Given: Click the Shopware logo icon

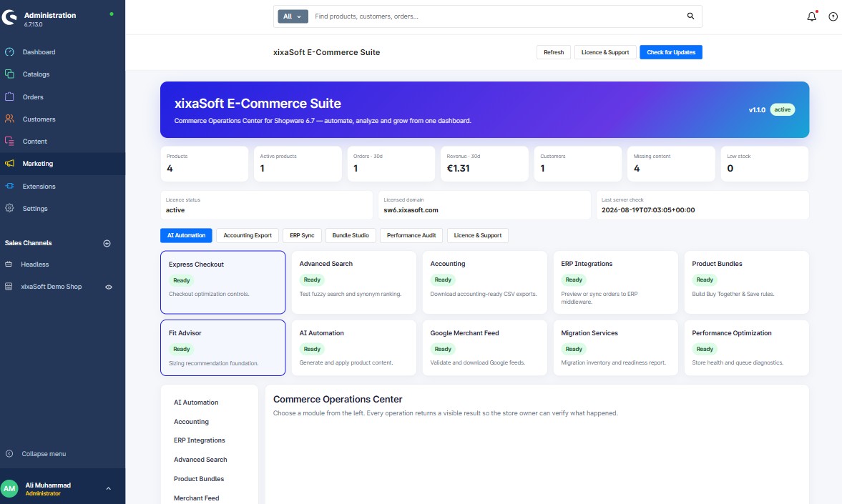Looking at the screenshot, I should pyautogui.click(x=9, y=17).
